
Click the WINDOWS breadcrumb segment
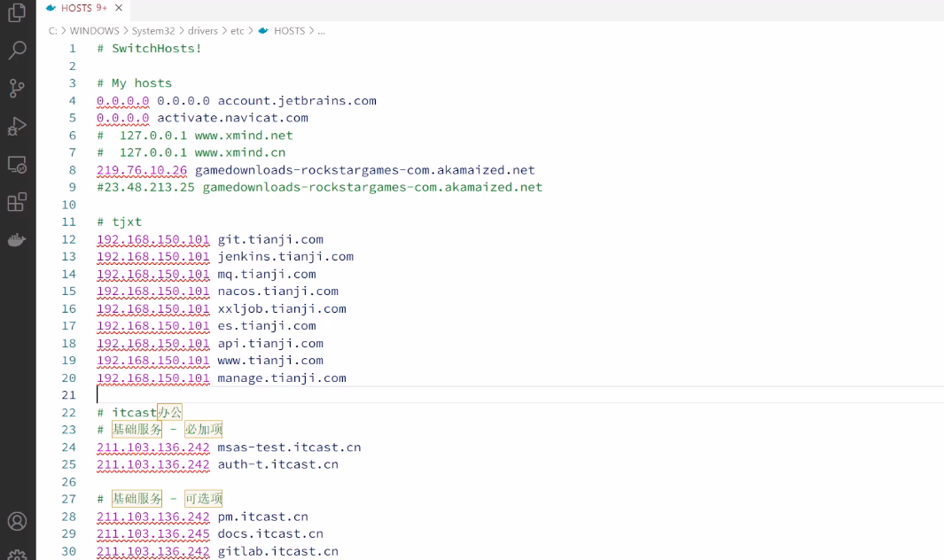pos(95,31)
